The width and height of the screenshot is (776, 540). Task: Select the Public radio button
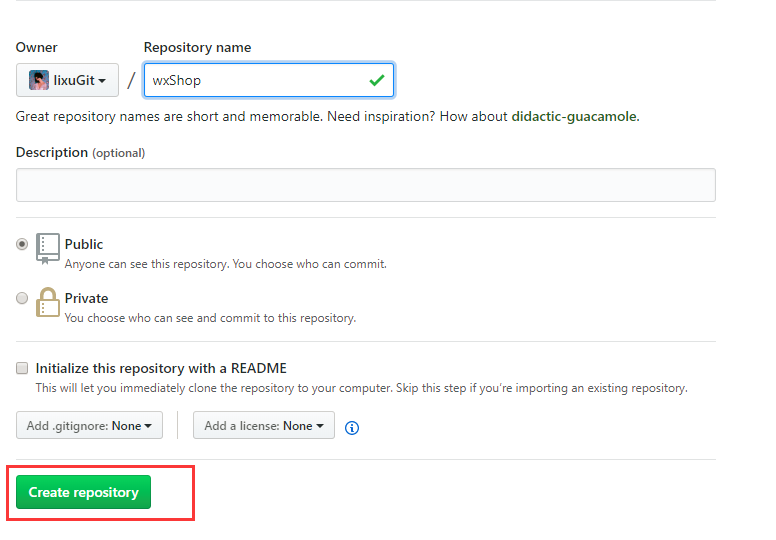click(x=22, y=244)
